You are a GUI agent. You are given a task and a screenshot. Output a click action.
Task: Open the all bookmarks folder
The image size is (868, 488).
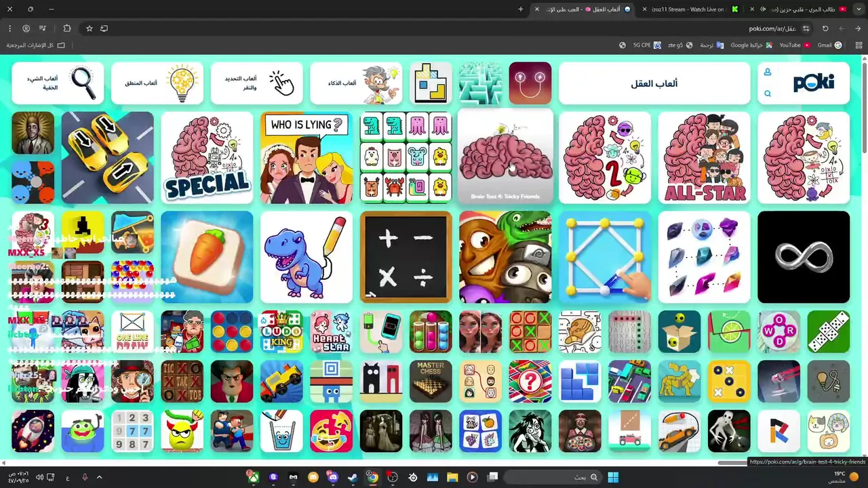point(36,45)
